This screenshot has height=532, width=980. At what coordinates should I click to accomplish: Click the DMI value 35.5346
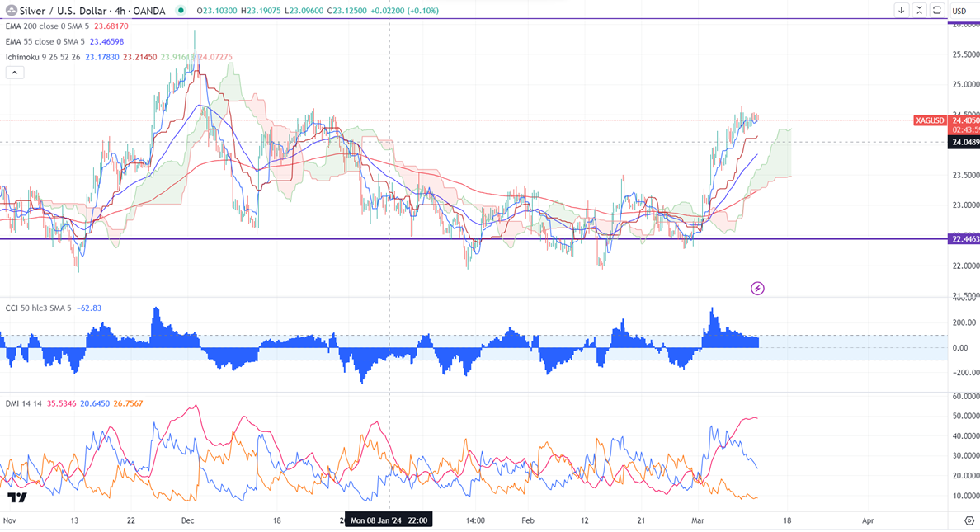point(62,404)
